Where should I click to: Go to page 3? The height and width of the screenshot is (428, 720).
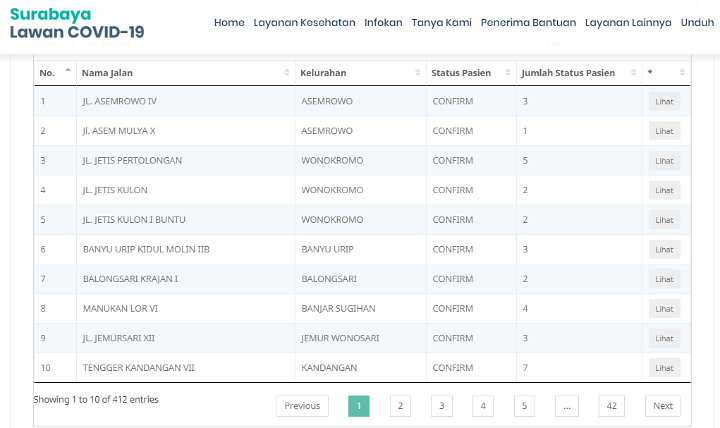(x=442, y=406)
